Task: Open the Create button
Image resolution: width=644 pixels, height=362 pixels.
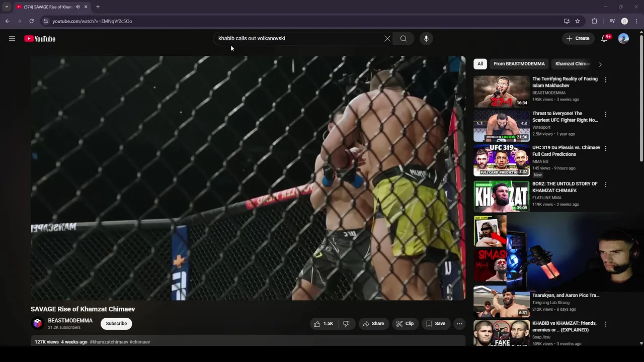Action: (x=578, y=39)
